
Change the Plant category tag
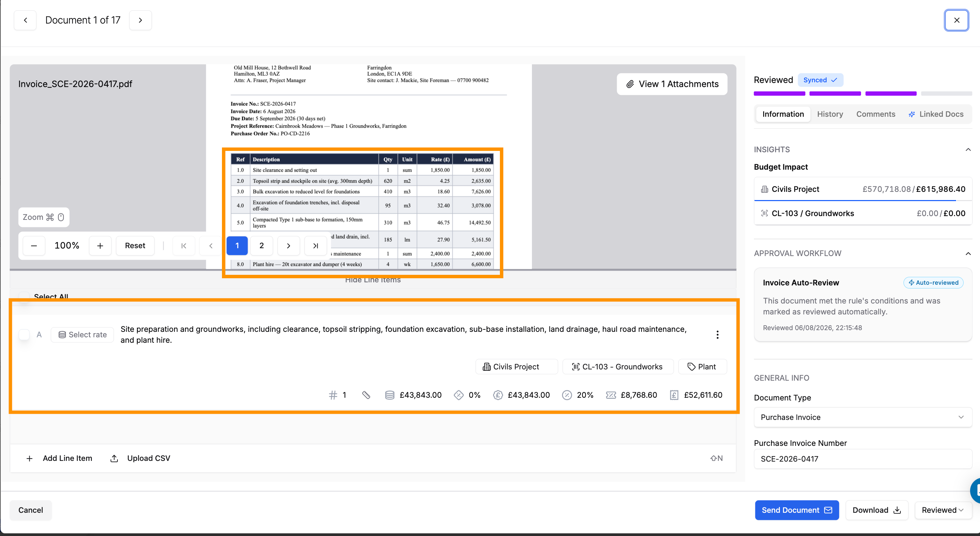coord(702,367)
